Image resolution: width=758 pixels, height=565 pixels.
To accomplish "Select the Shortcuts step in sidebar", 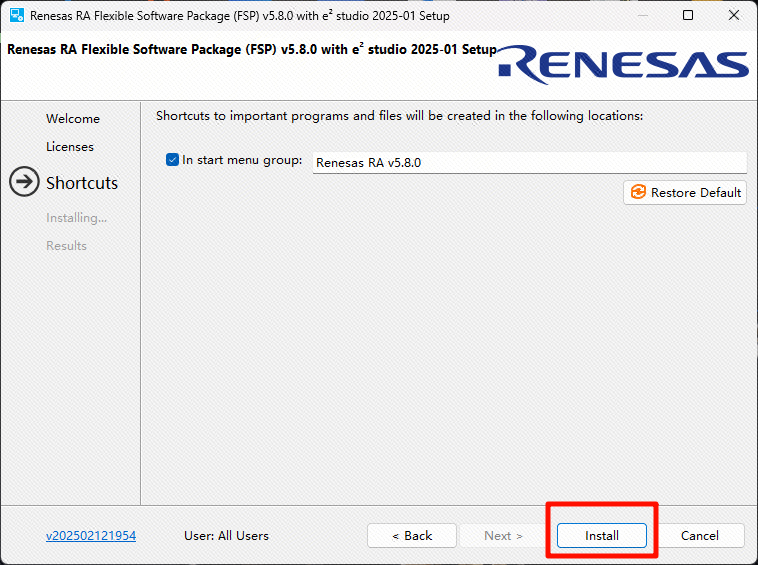I will (82, 183).
